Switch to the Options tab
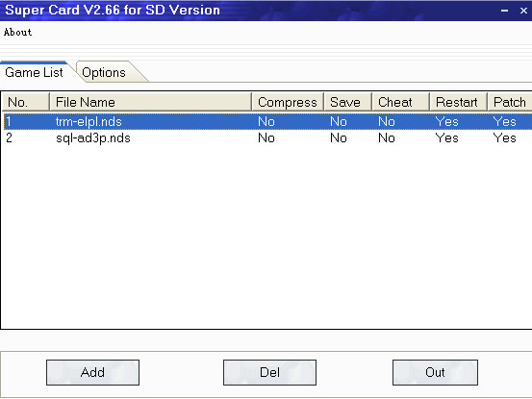 pyautogui.click(x=104, y=72)
